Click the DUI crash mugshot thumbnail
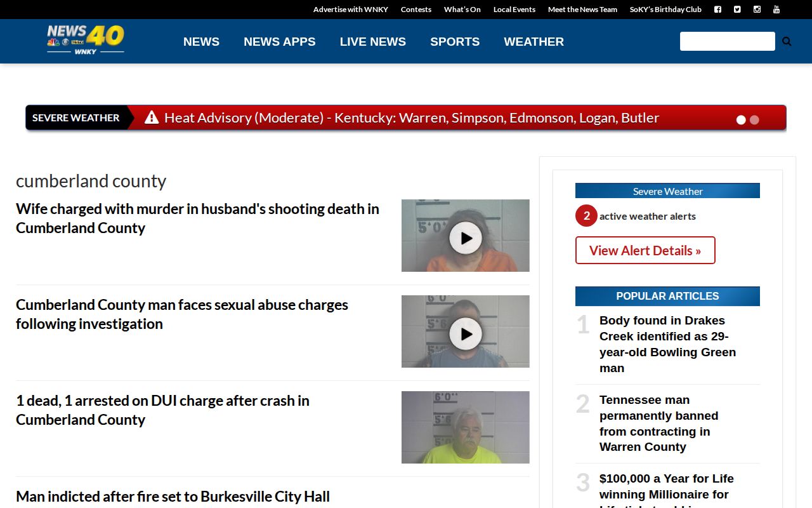This screenshot has width=812, height=508. click(x=466, y=427)
